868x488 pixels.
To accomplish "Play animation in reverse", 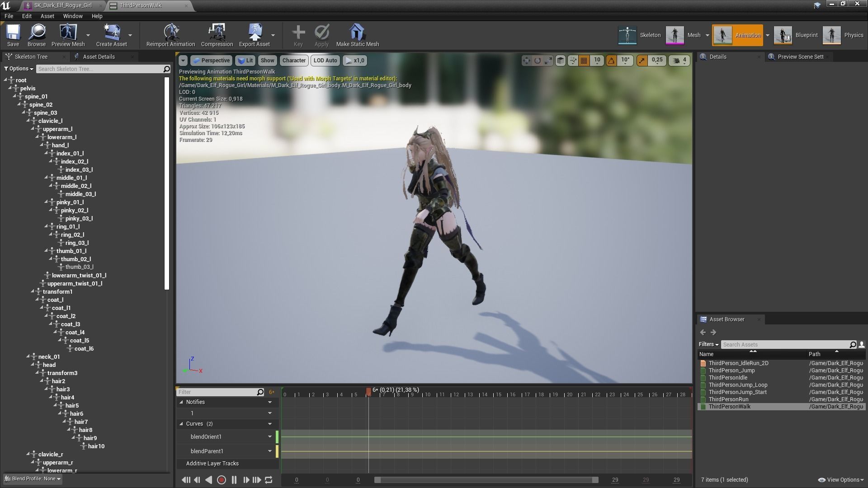I will click(x=208, y=480).
